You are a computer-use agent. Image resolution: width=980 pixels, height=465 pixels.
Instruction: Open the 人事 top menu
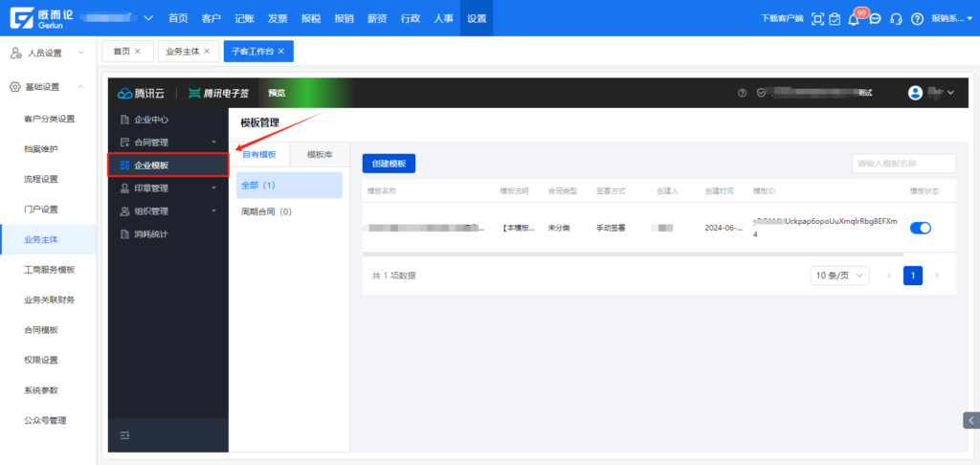[443, 18]
